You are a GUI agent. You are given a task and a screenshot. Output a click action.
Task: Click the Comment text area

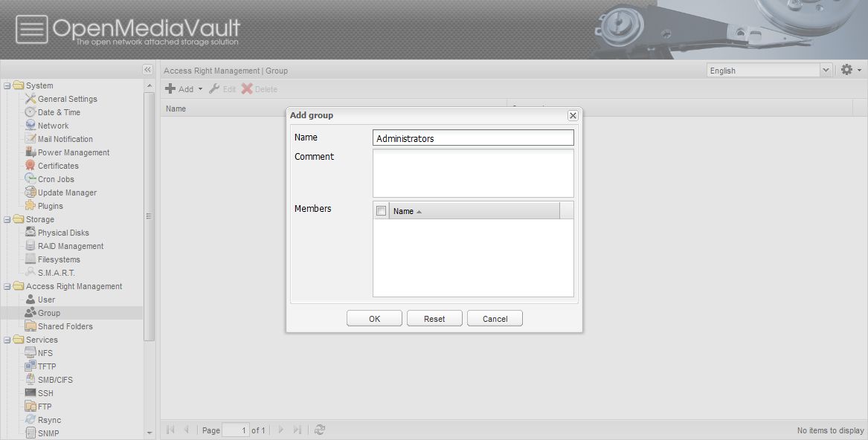[473, 173]
